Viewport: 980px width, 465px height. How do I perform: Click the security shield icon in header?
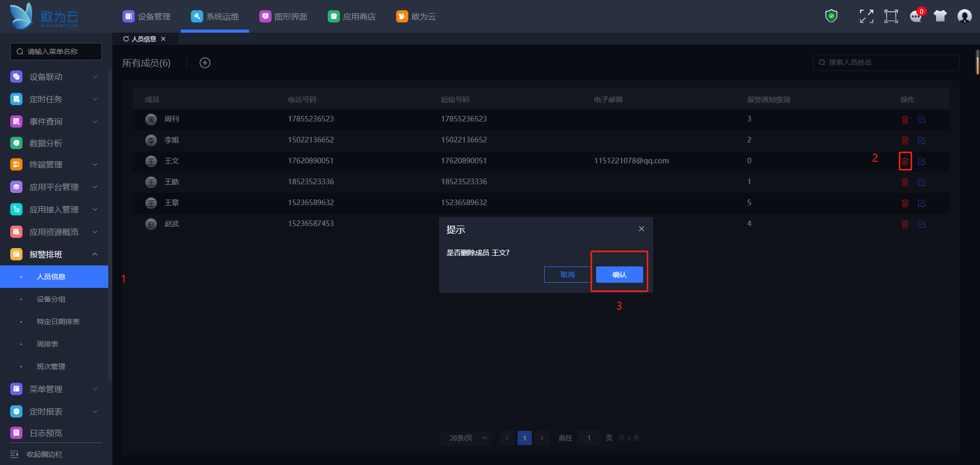831,16
